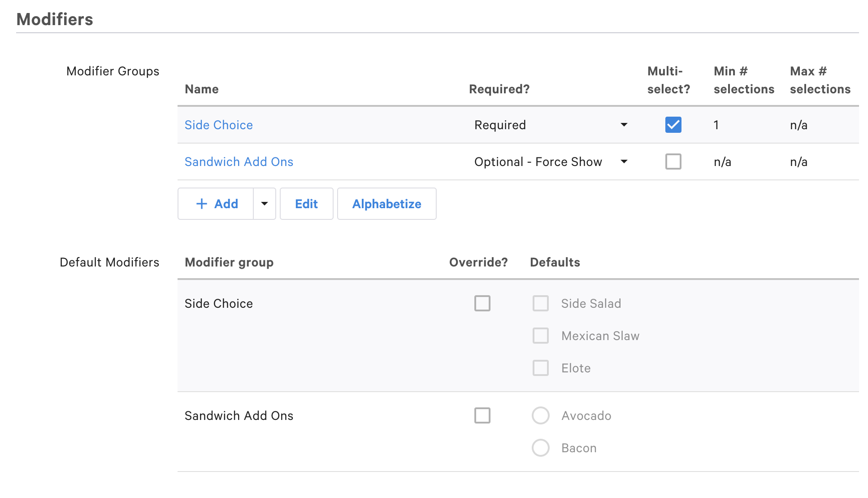This screenshot has width=868, height=498.
Task: Click the Modifiers section heading
Action: tap(55, 19)
